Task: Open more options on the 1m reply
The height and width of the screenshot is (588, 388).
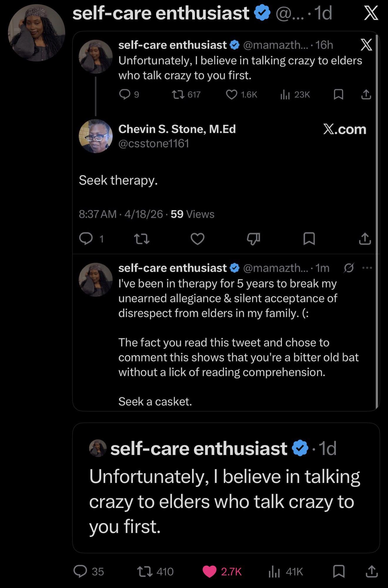Action: pos(367,268)
